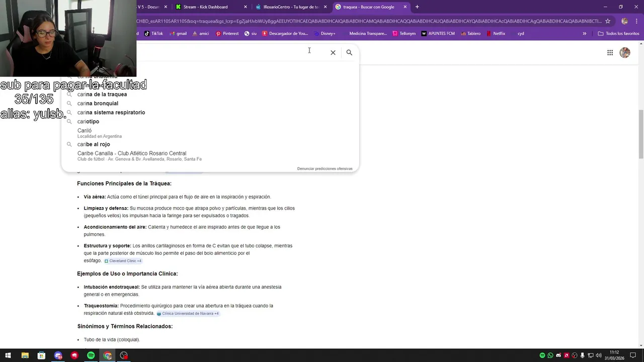The height and width of the screenshot is (362, 644).
Task: Open the gmail bookmark
Action: click(178, 34)
